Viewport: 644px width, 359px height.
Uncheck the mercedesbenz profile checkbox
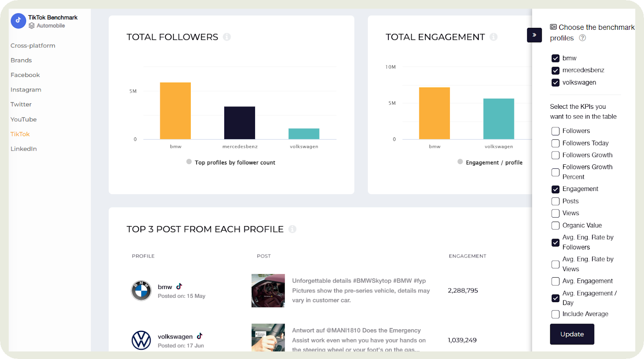point(555,71)
